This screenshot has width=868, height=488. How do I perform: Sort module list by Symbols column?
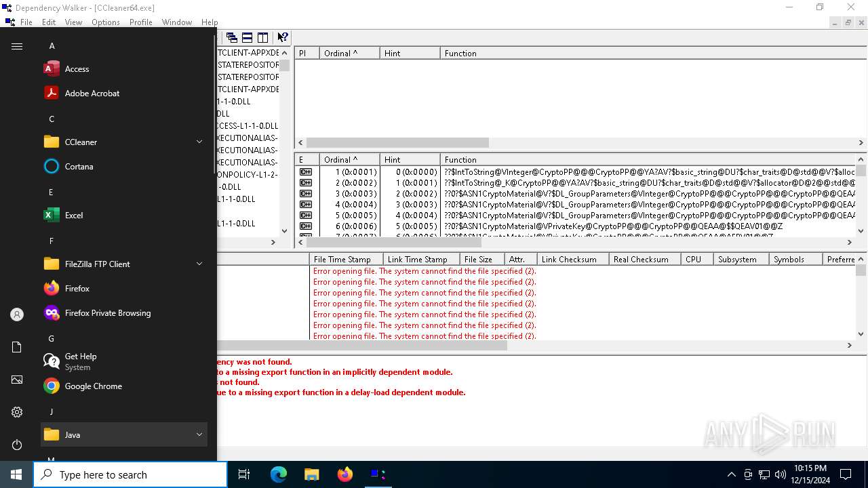795,259
